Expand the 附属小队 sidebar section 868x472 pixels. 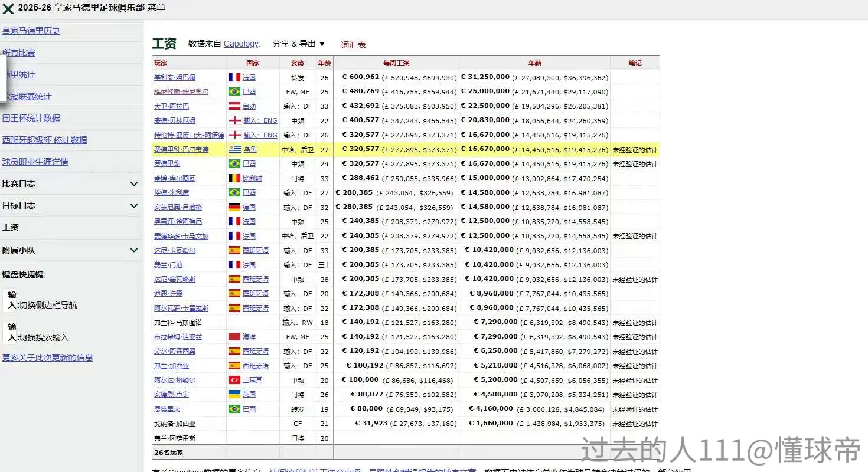point(133,250)
